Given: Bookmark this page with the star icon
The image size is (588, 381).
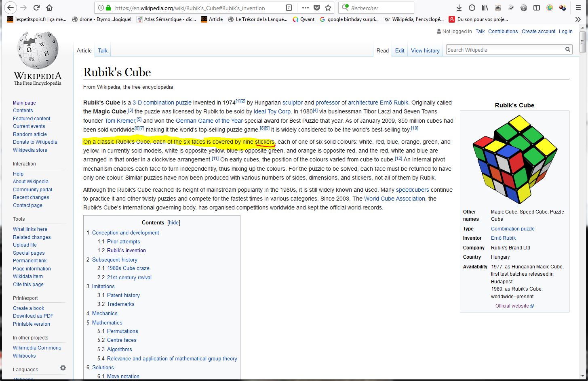Looking at the screenshot, I should tap(328, 8).
